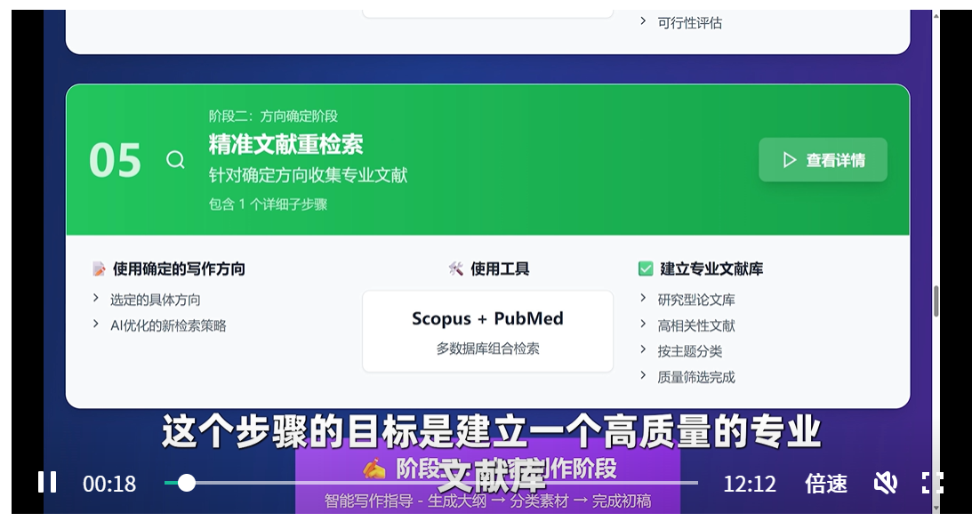
Task: Click the memo icon beside 使用确定的写作方向
Action: [x=99, y=269]
